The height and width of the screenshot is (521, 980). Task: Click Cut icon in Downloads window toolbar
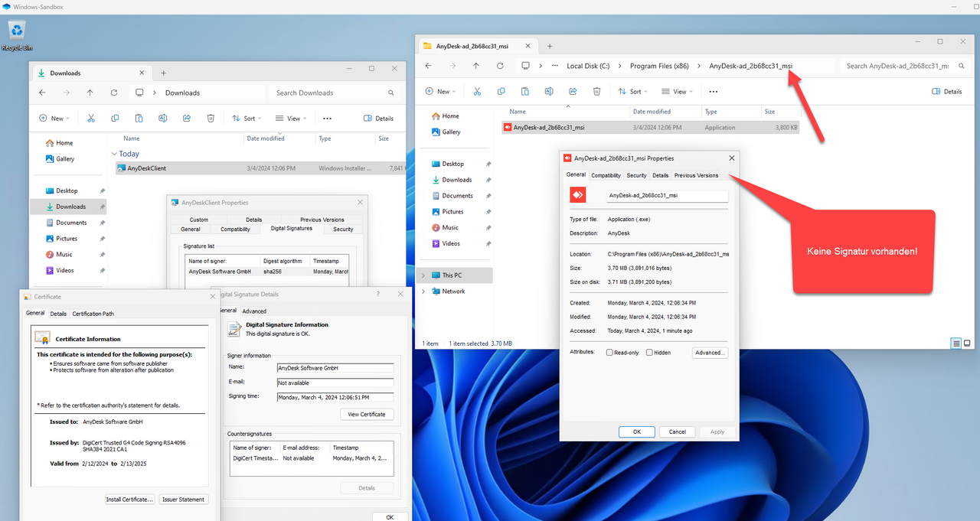91,119
